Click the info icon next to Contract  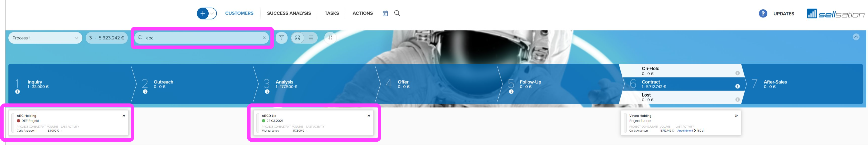737,87
